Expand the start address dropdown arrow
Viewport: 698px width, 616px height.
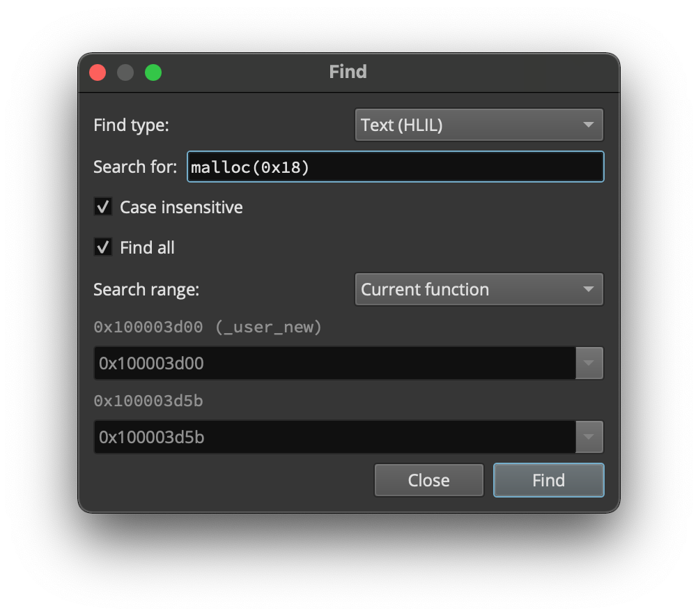click(x=589, y=363)
